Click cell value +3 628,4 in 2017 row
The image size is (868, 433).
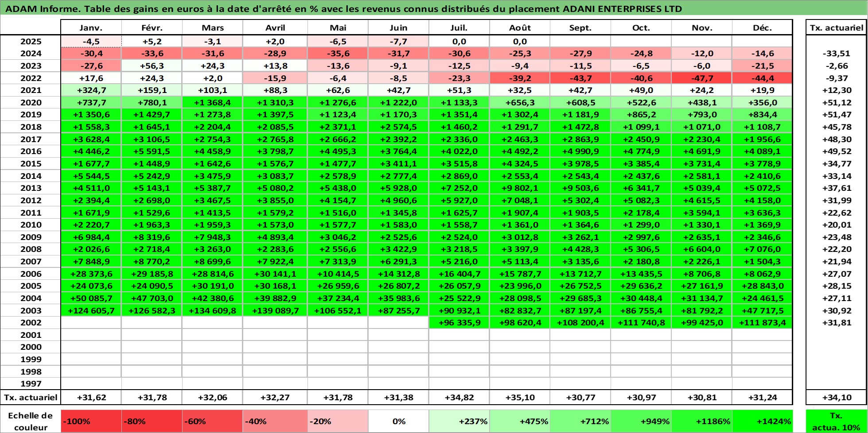pos(91,139)
